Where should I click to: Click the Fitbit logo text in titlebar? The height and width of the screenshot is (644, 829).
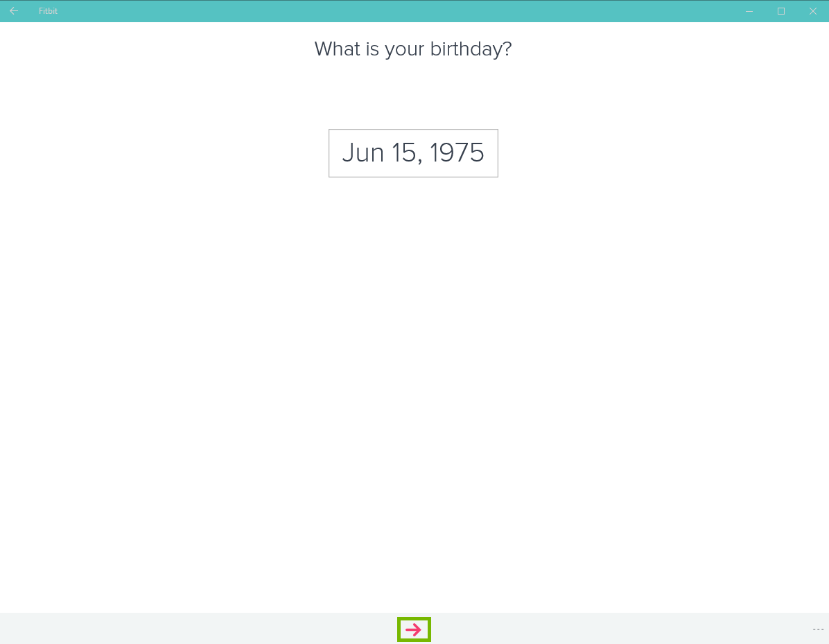48,10
